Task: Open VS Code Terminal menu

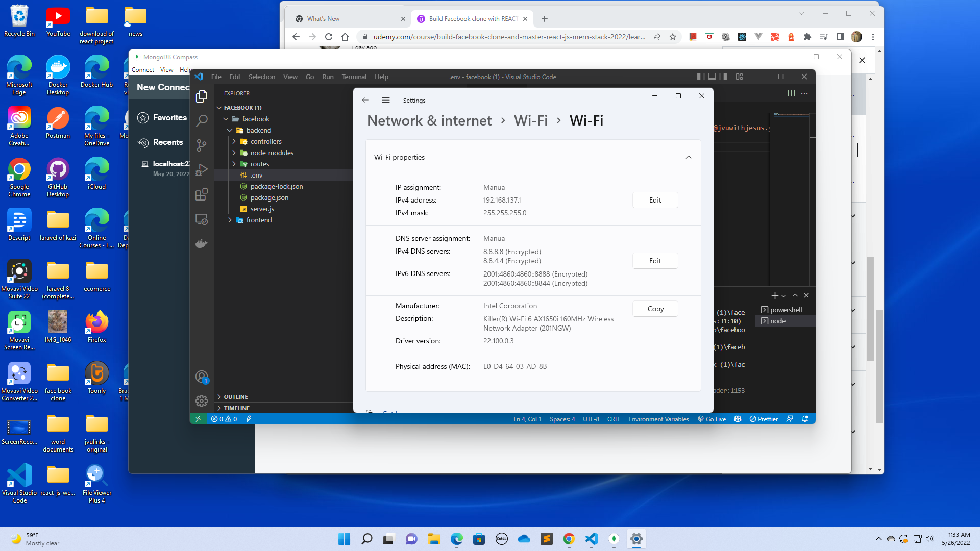Action: (354, 77)
